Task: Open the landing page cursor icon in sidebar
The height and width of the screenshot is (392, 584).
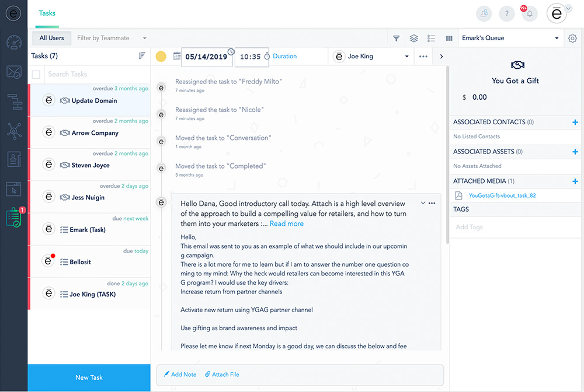Action: coord(14,189)
